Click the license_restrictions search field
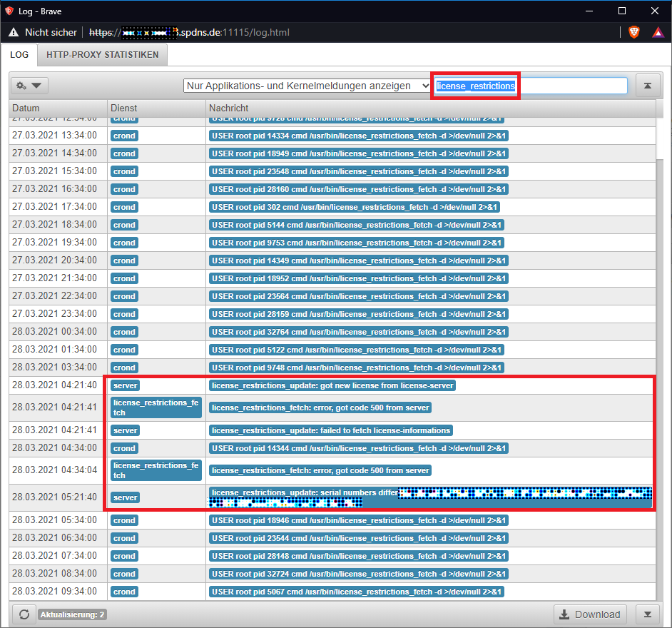This screenshot has height=628, width=672. tap(531, 86)
